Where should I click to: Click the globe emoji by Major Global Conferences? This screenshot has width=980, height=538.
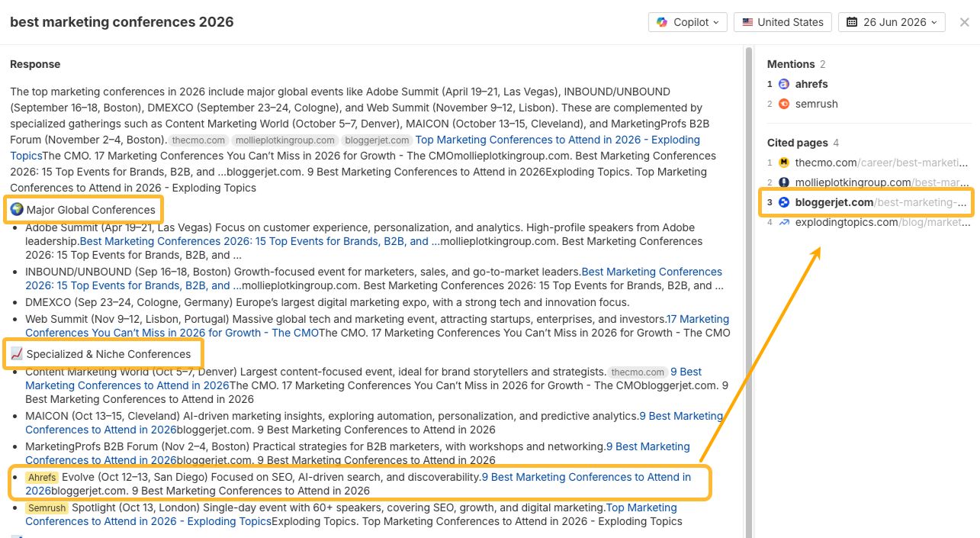[x=17, y=209]
